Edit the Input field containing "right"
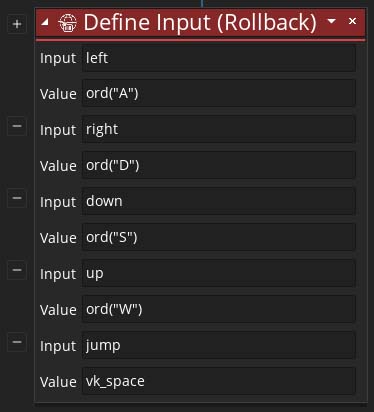This screenshot has width=374, height=412. pos(219,129)
